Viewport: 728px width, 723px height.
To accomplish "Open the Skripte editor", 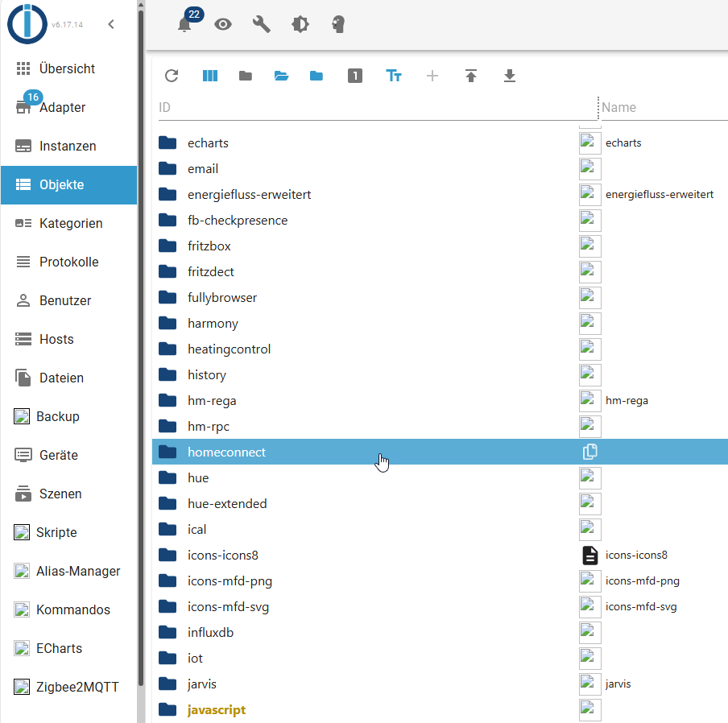I will point(68,533).
